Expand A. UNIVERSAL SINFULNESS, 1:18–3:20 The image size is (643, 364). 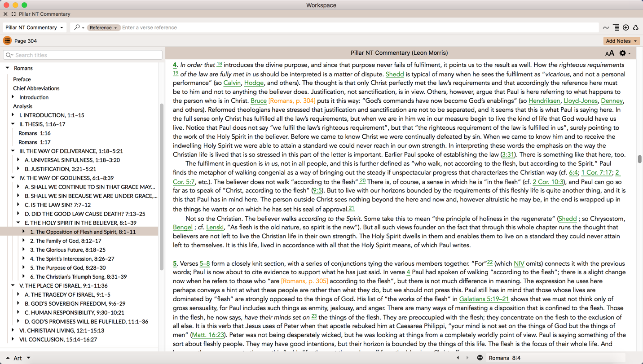pos(18,160)
